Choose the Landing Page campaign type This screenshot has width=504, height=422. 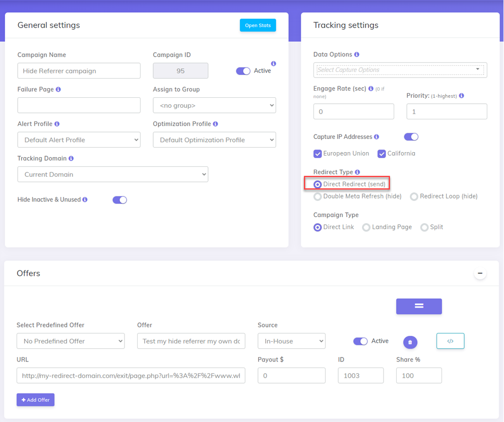(366, 227)
